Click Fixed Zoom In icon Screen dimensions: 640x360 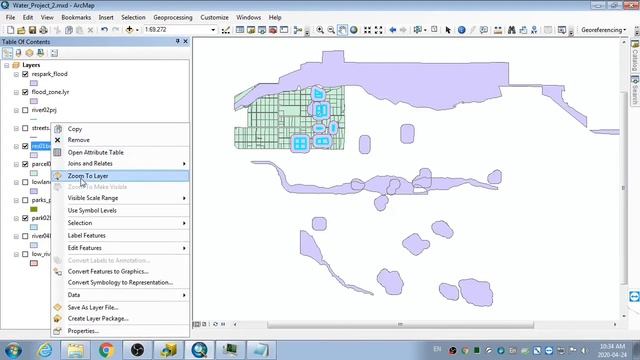click(x=367, y=30)
